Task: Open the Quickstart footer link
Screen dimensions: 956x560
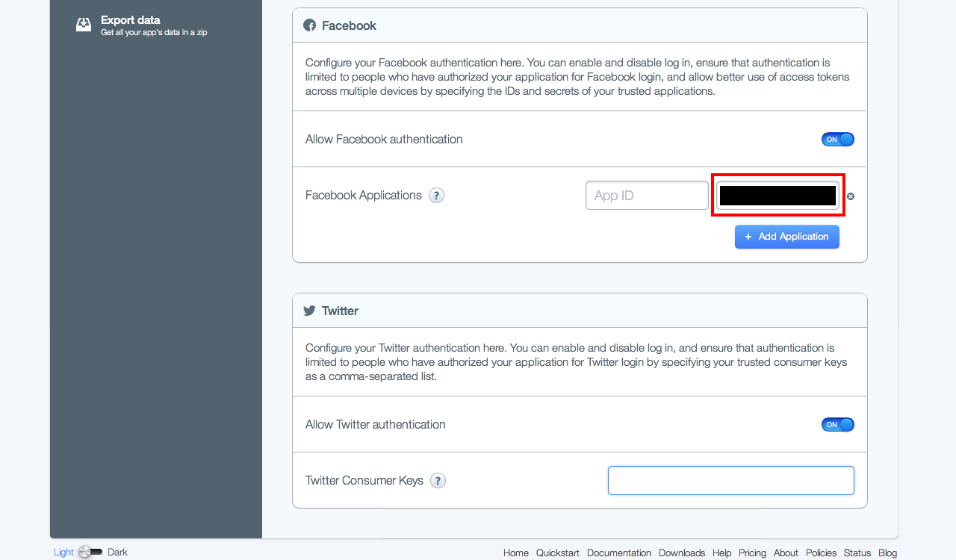Action: 558,553
